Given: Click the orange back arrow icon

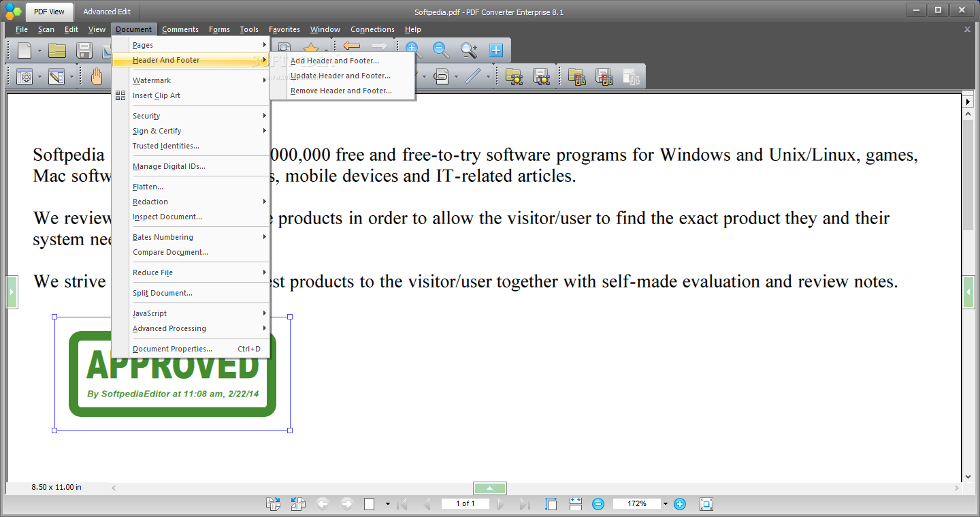Looking at the screenshot, I should (x=351, y=46).
